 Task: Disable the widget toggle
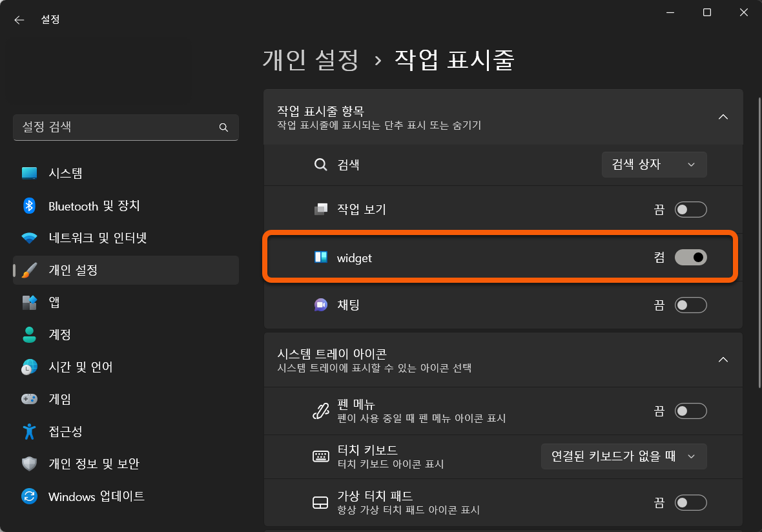coord(692,257)
